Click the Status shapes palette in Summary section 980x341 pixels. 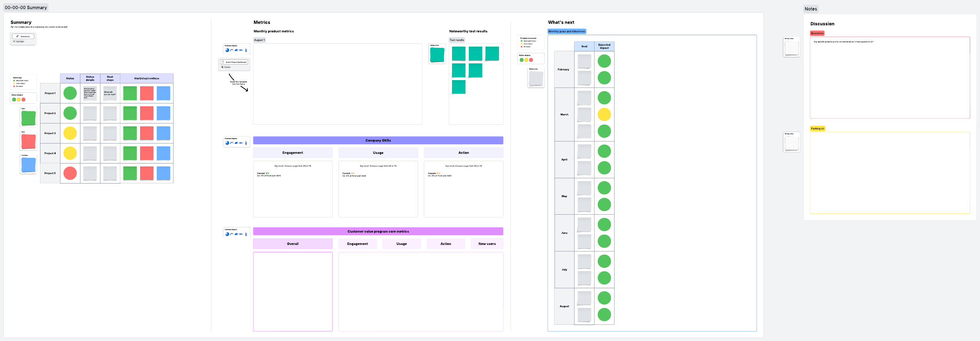[23, 98]
